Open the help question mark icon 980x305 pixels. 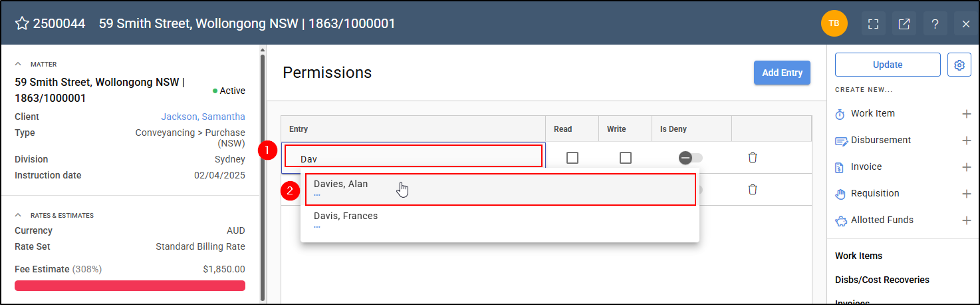tap(935, 24)
